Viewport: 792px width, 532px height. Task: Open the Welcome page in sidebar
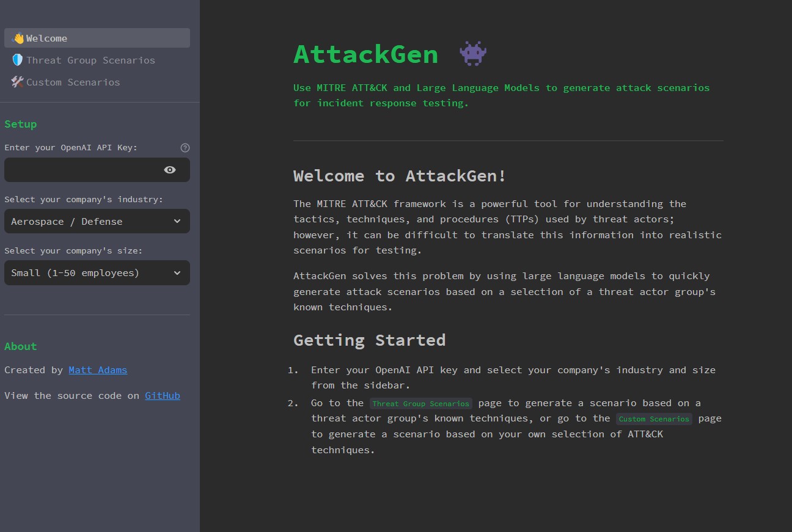click(97, 38)
